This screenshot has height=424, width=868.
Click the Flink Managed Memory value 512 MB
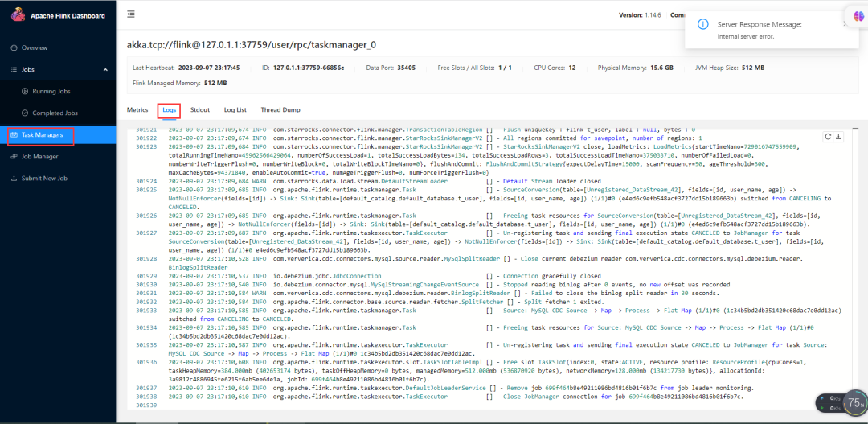tap(215, 83)
